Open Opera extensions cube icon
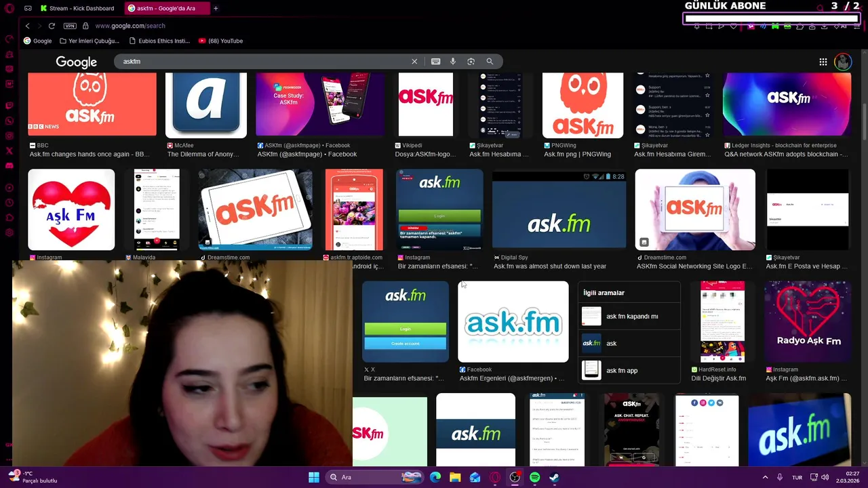The image size is (868, 488). point(800,26)
